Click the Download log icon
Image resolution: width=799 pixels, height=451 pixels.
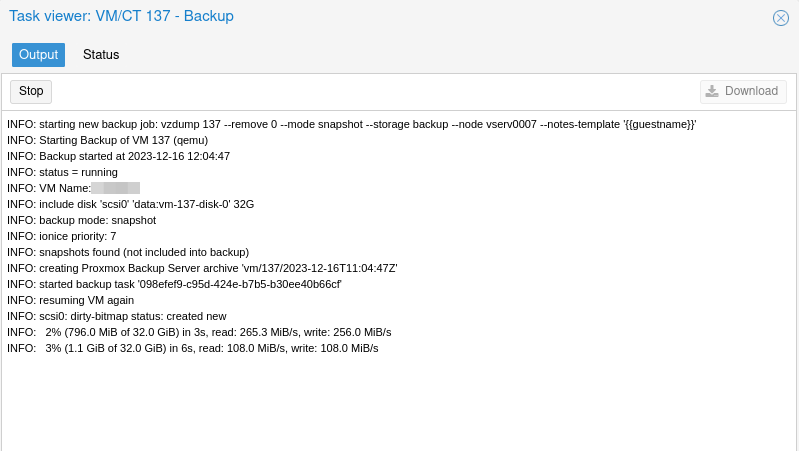coord(712,91)
